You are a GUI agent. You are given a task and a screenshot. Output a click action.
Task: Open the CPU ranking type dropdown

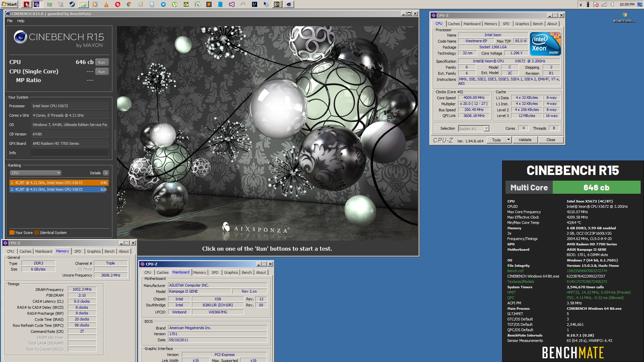click(x=35, y=173)
